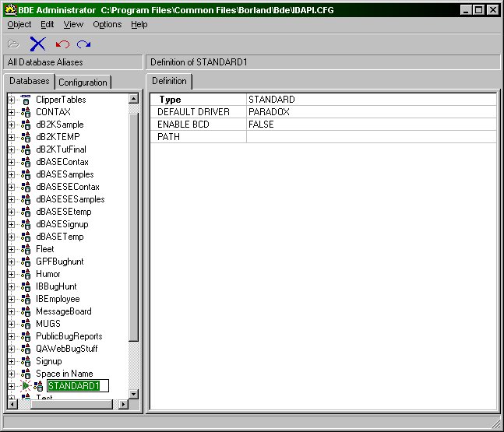Click the MUGS database icon
This screenshot has height=432, width=504.
pos(26,324)
